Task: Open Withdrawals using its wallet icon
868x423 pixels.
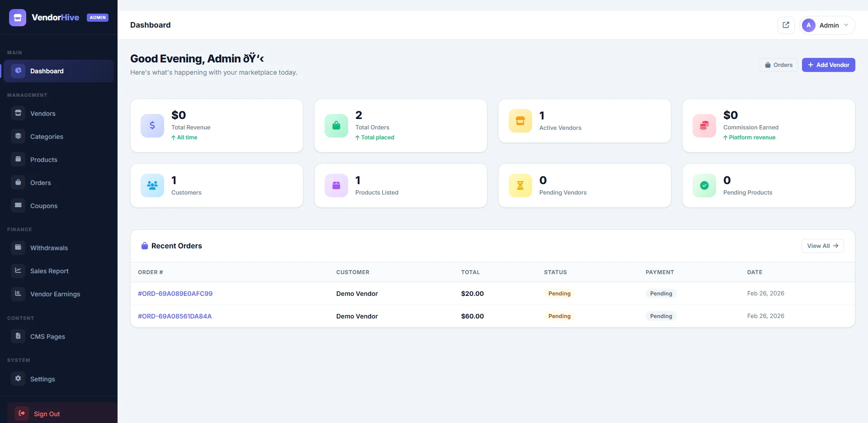Action: (x=18, y=247)
